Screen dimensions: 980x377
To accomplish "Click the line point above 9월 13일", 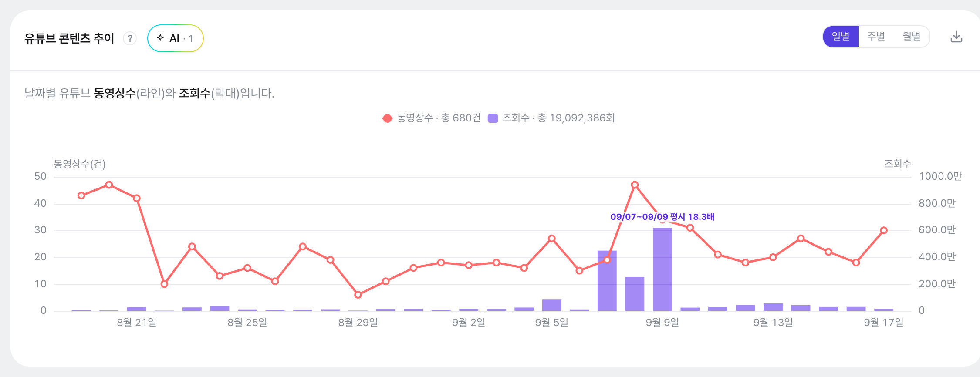I will [x=773, y=257].
